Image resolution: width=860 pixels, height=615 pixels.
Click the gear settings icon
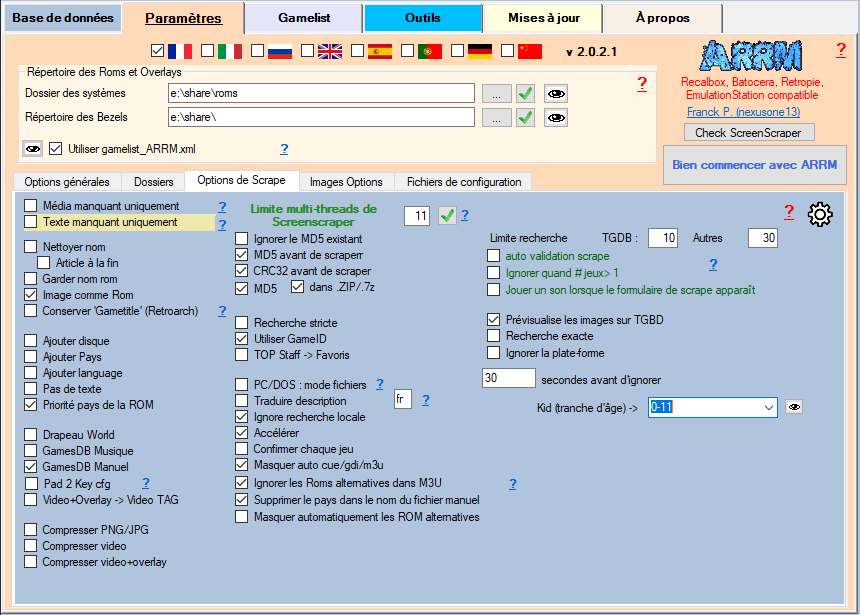(x=820, y=213)
